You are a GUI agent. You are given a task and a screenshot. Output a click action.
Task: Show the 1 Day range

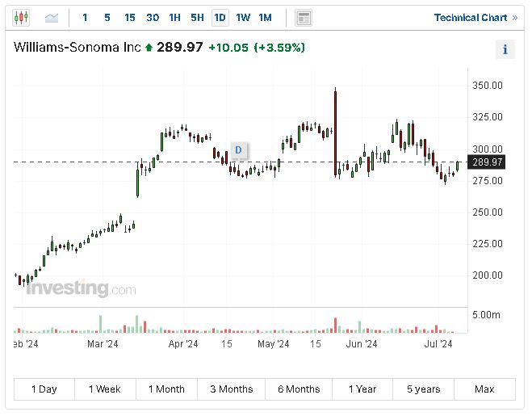[44, 389]
